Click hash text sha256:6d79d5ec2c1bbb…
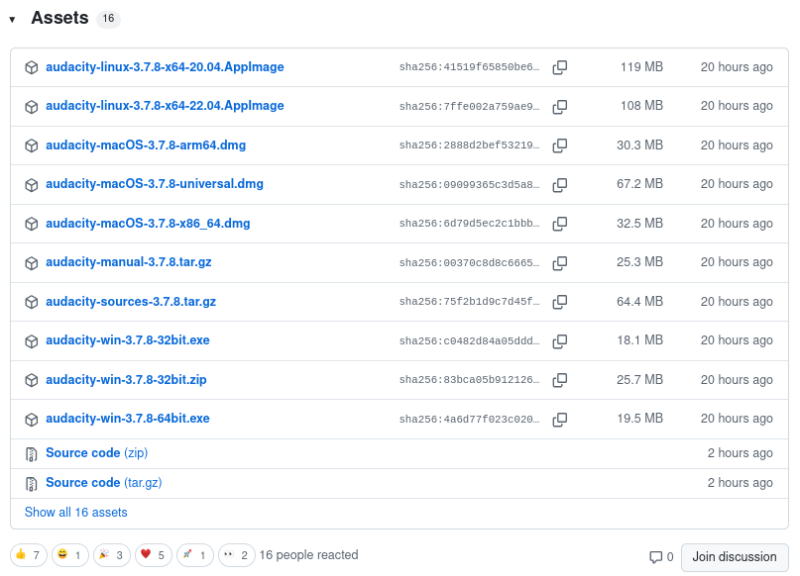800x576 pixels. point(469,223)
